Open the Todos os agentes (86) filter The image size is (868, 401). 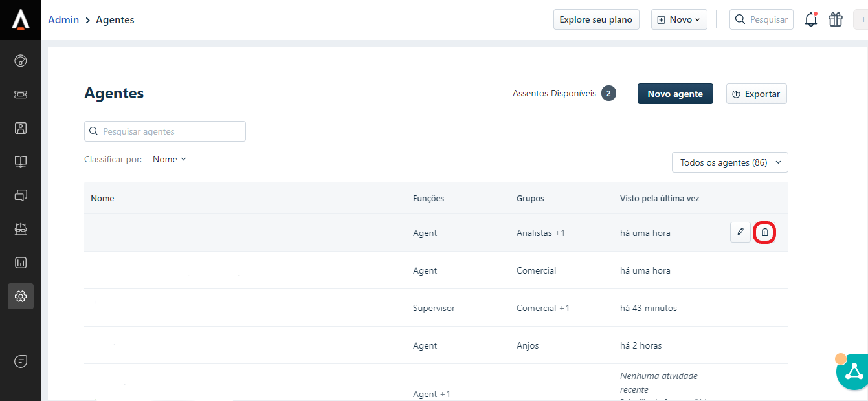729,162
